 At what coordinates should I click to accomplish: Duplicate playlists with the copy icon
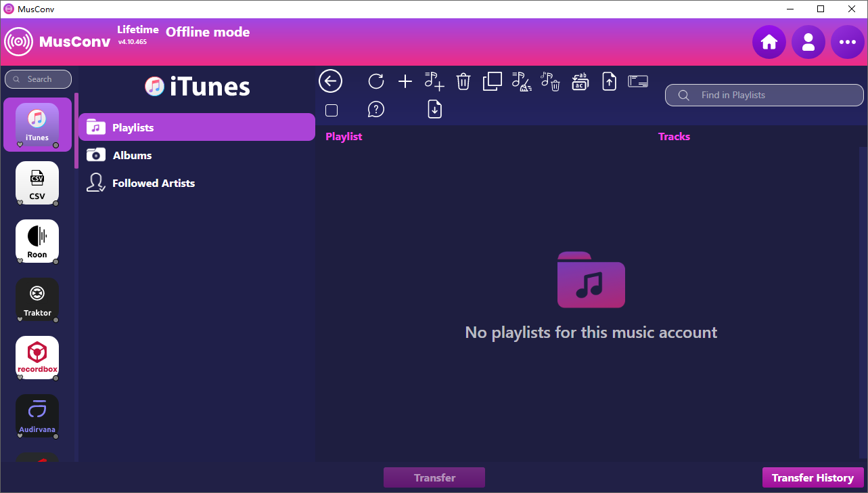pyautogui.click(x=492, y=81)
